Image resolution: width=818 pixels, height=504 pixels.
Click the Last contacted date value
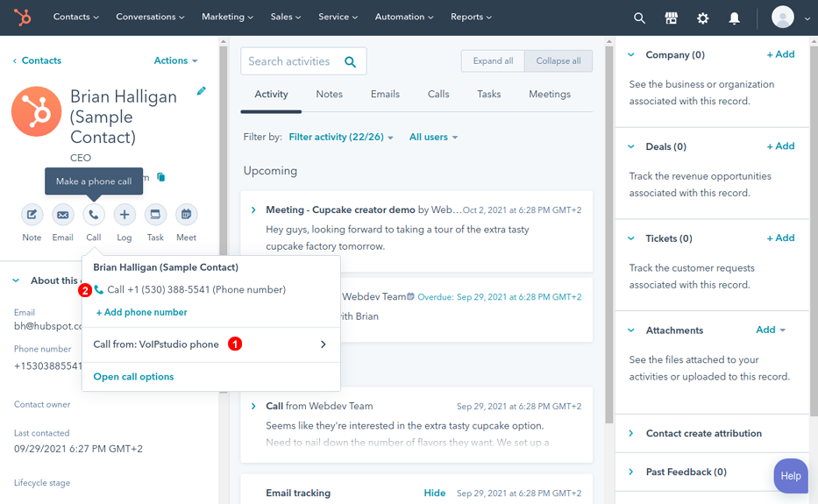coord(78,449)
